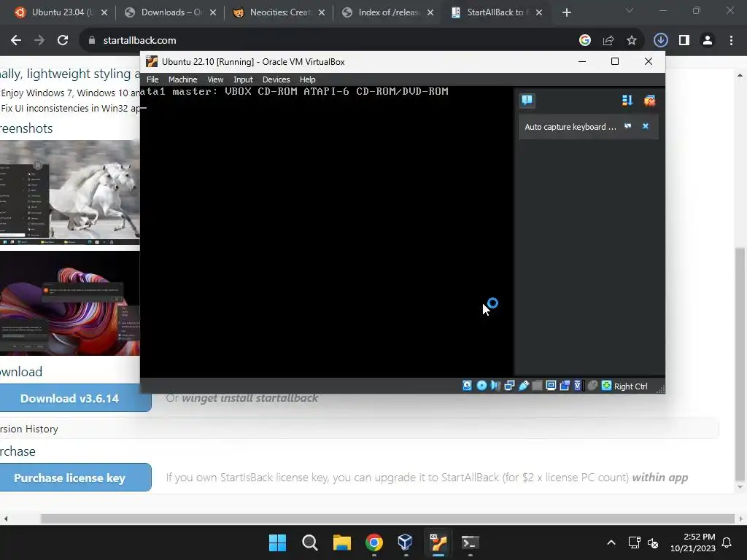Viewport: 747px width, 560px height.
Task: Click the taskbar clock showing 2:52 PM
Action: (x=693, y=542)
